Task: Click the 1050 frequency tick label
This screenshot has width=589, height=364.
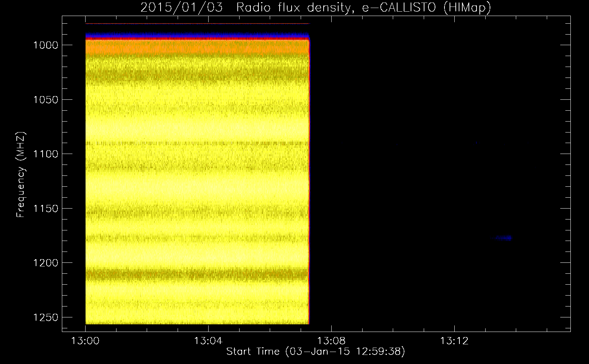Action: [x=46, y=100]
